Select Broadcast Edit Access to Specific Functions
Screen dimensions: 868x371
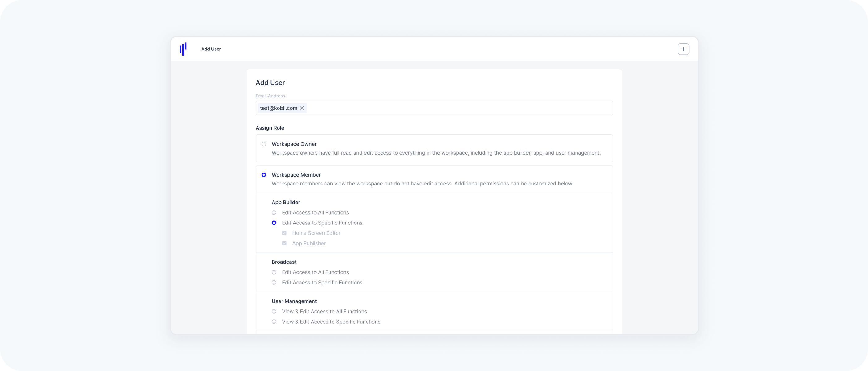[x=274, y=282]
